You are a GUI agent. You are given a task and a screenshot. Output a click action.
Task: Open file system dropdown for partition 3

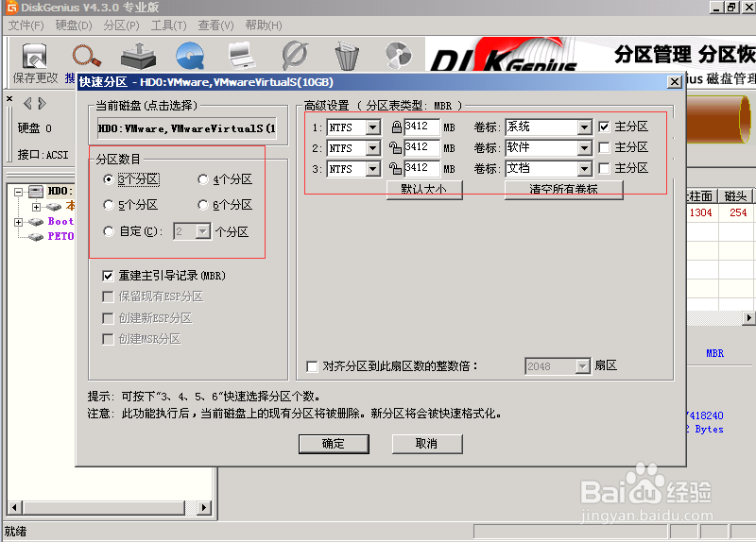(x=372, y=169)
